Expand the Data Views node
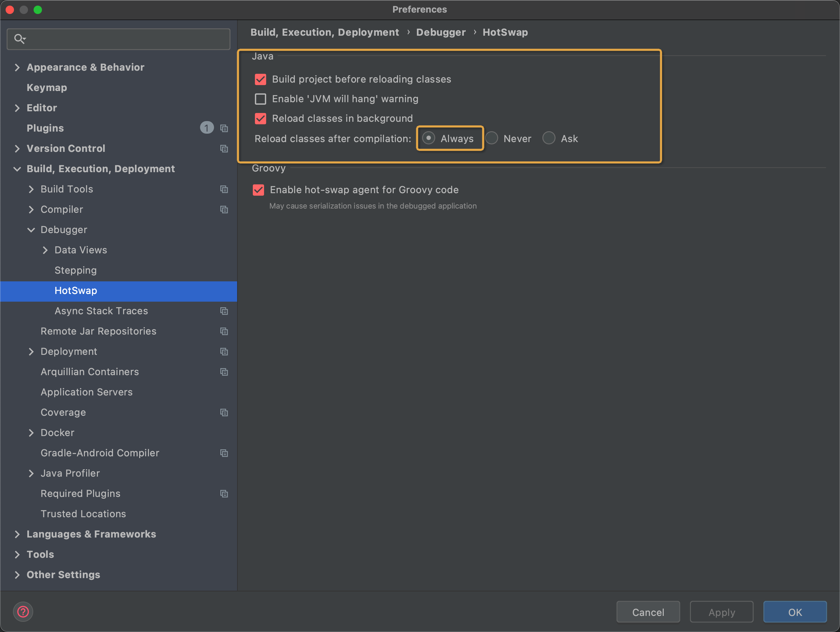840x632 pixels. pos(45,250)
